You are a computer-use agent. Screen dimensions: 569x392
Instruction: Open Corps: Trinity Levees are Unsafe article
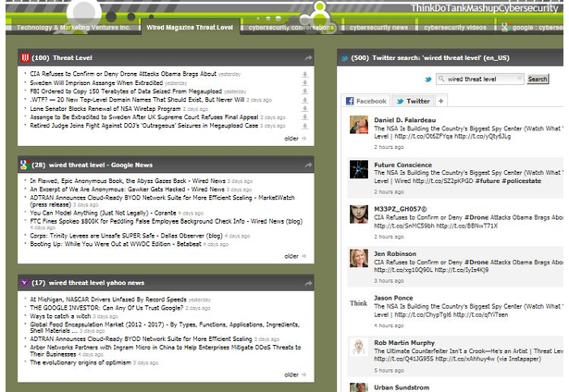tap(126, 236)
